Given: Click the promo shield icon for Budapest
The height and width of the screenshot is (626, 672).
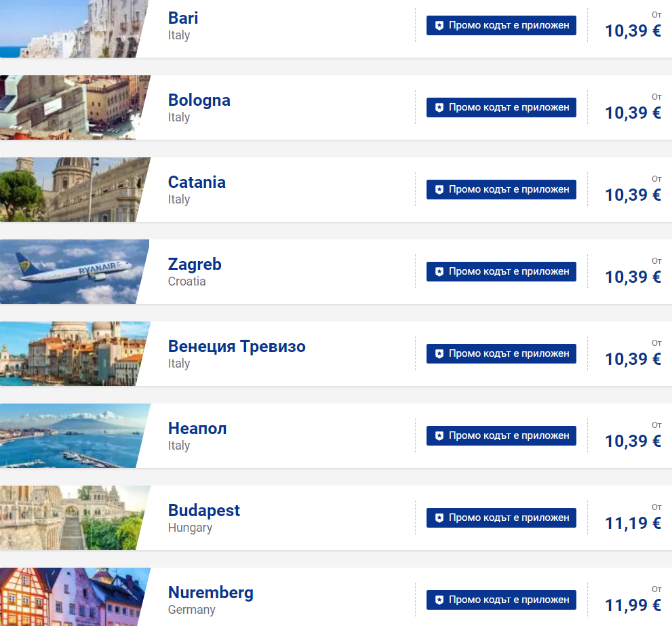Looking at the screenshot, I should (x=439, y=518).
